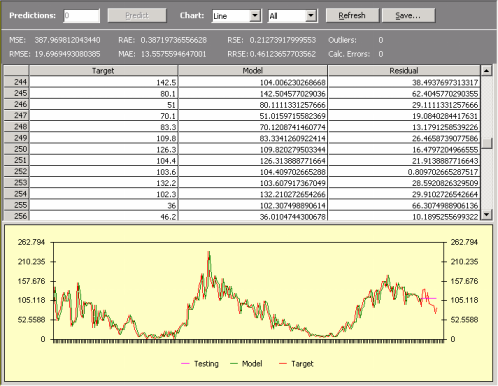Click Model cell 104.006230268668
This screenshot has height=386, width=498.
pos(253,82)
